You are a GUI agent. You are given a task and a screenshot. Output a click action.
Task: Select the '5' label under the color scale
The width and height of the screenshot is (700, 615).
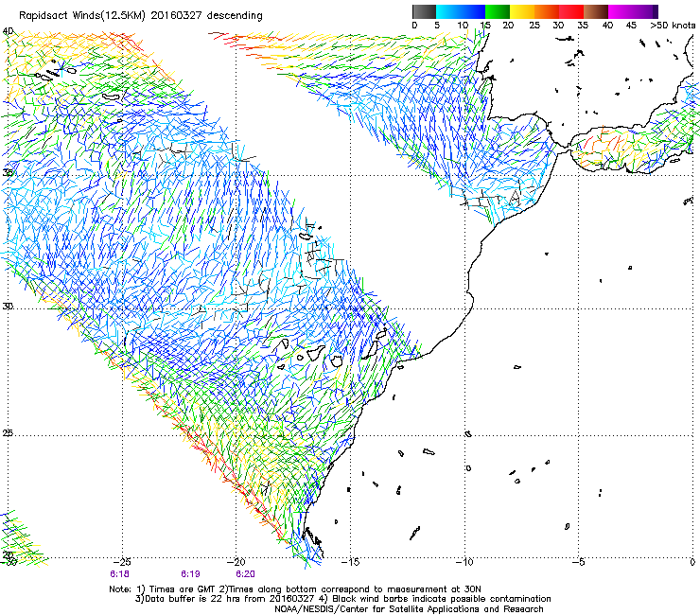click(437, 26)
